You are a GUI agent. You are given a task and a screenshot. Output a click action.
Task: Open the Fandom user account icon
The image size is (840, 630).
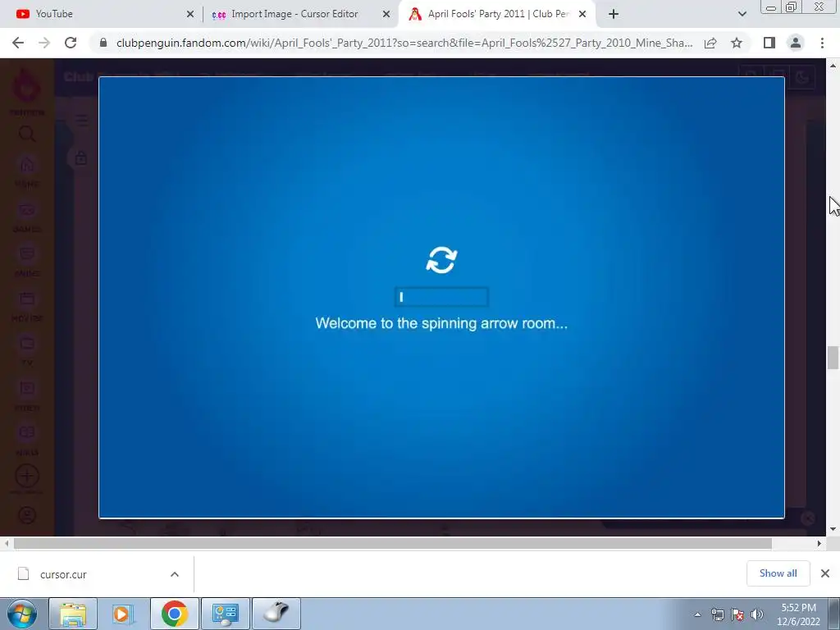(x=27, y=515)
